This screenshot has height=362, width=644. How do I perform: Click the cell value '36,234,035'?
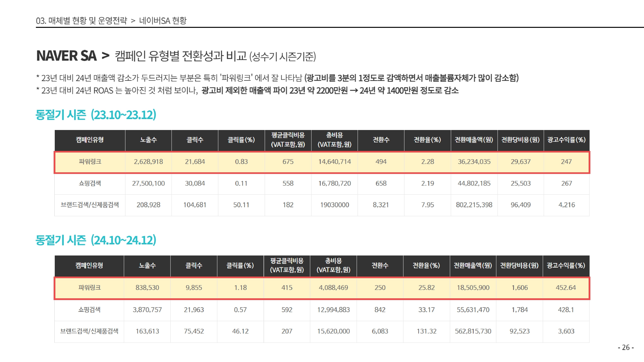(474, 162)
